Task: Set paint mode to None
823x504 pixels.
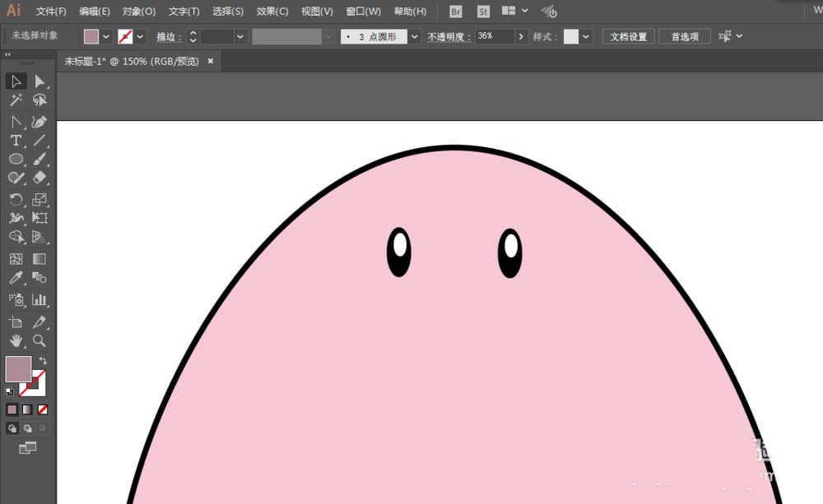Action: (43, 409)
